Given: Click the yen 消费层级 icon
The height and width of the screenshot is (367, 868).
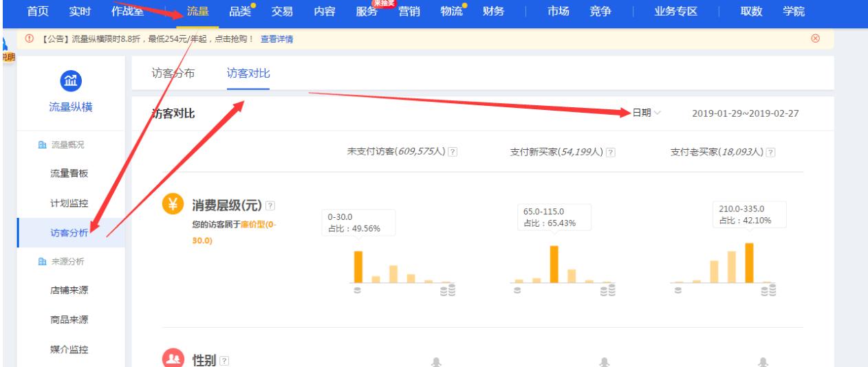Looking at the screenshot, I should (x=172, y=205).
